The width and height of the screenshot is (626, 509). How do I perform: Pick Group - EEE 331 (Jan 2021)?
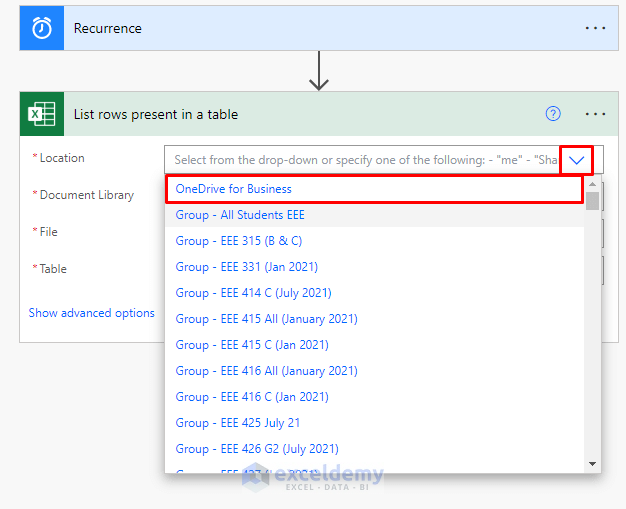click(x=374, y=267)
